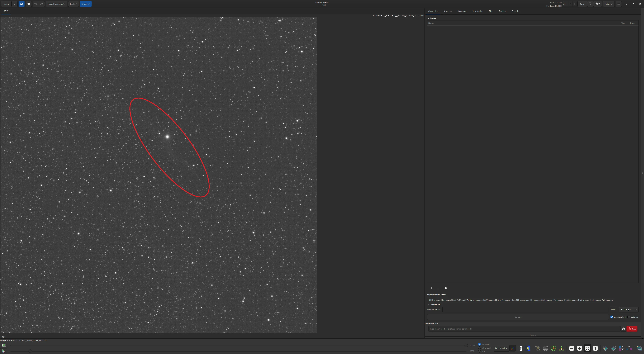Rotate image counter-clockwise icon
Image resolution: width=644 pixels, height=354 pixels.
(605, 348)
